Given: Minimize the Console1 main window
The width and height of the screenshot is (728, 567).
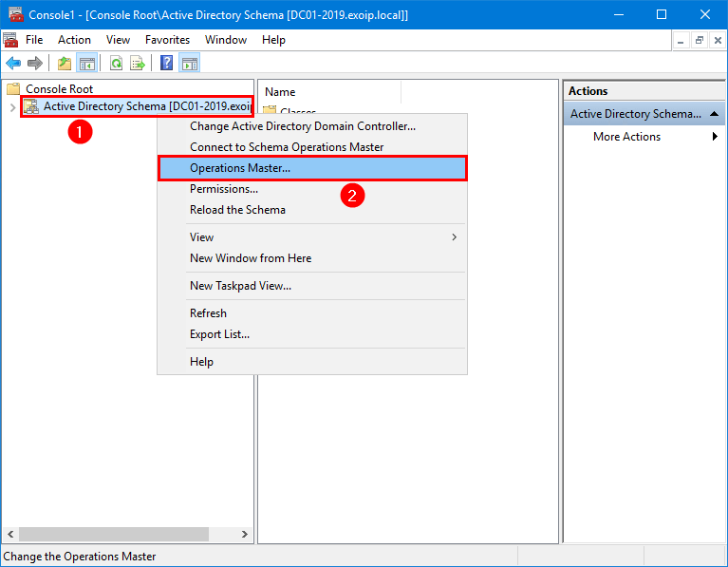Looking at the screenshot, I should (619, 15).
